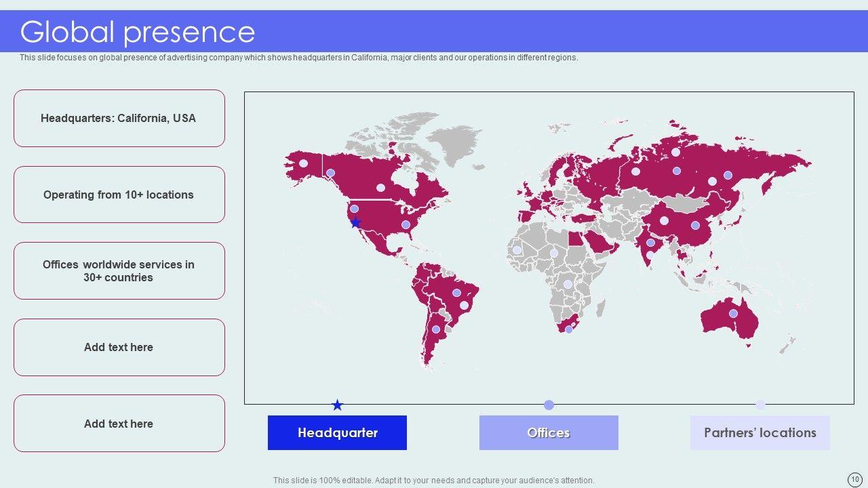
Task: Select the partner marker on Alaska
Action: (x=303, y=163)
